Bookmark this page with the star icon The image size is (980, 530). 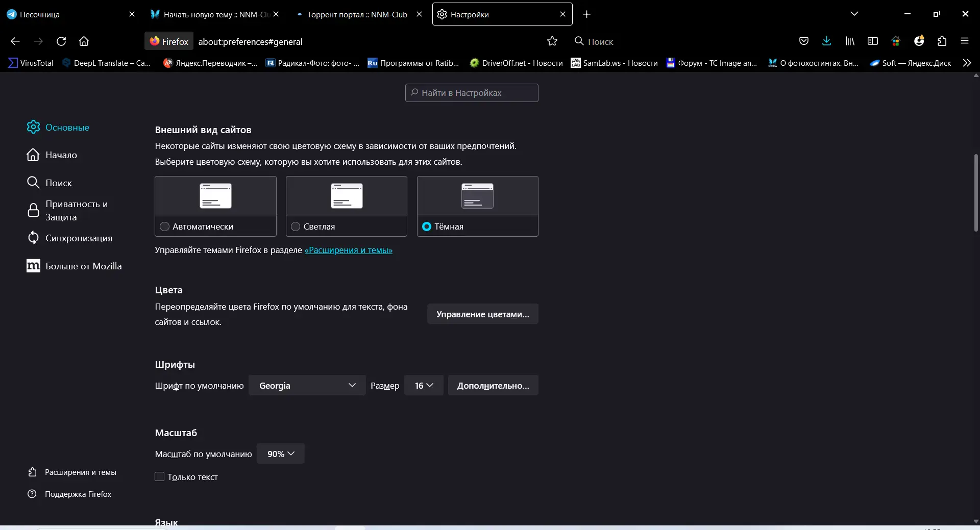(x=552, y=41)
